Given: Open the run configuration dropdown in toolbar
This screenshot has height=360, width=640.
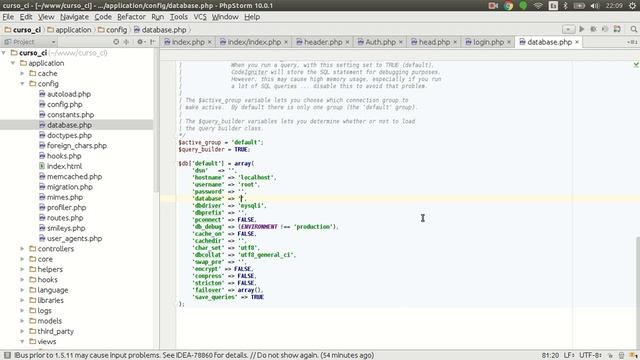Looking at the screenshot, I should (x=568, y=29).
